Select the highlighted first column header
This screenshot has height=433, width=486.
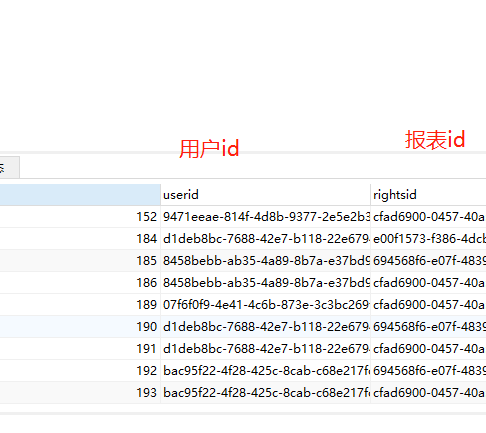pyautogui.click(x=80, y=195)
